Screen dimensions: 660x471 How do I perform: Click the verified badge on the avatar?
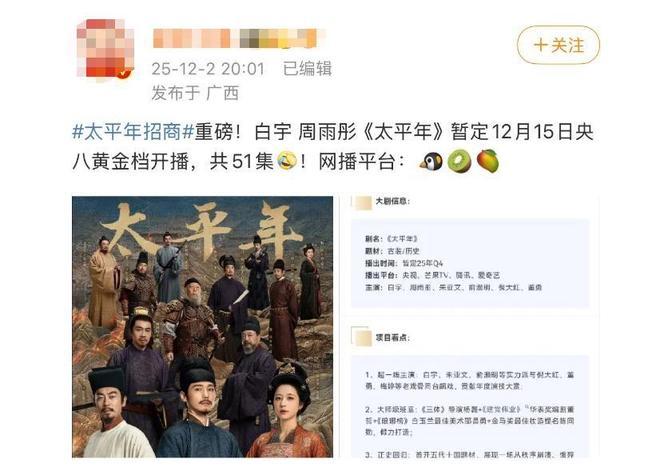pos(124,73)
